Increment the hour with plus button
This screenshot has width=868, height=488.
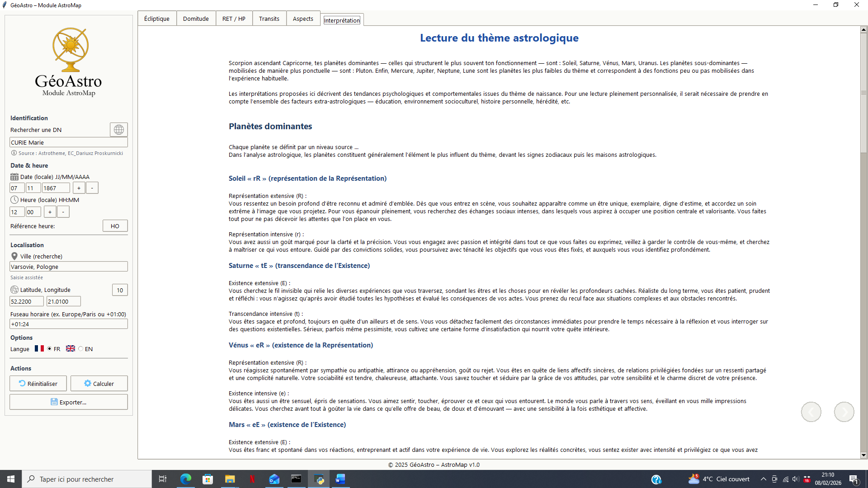pyautogui.click(x=50, y=212)
